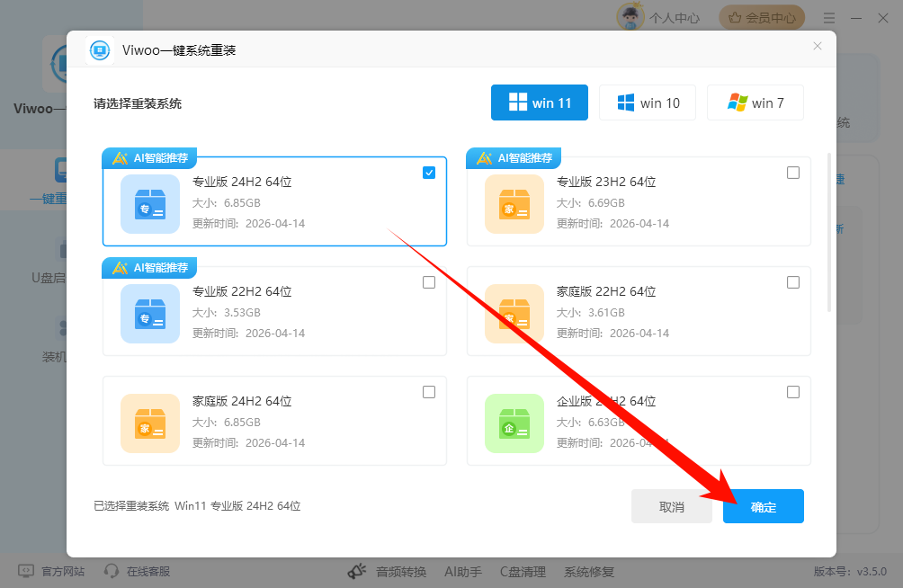Select 家庭版 24H2 64位 title text
The width and height of the screenshot is (903, 588).
(x=242, y=401)
